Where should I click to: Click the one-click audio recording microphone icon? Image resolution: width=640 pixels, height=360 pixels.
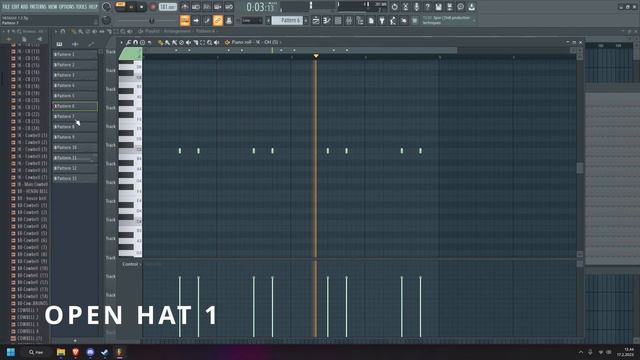click(x=416, y=7)
